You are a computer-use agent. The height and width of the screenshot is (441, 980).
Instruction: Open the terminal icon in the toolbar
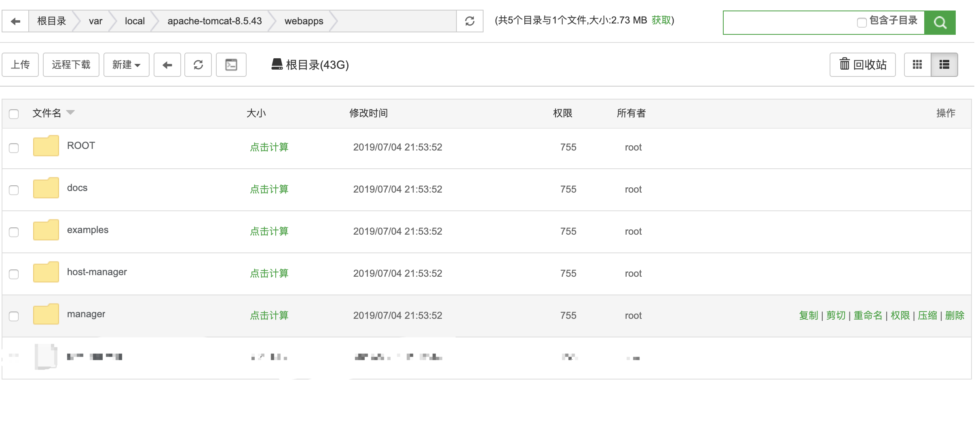coord(231,65)
